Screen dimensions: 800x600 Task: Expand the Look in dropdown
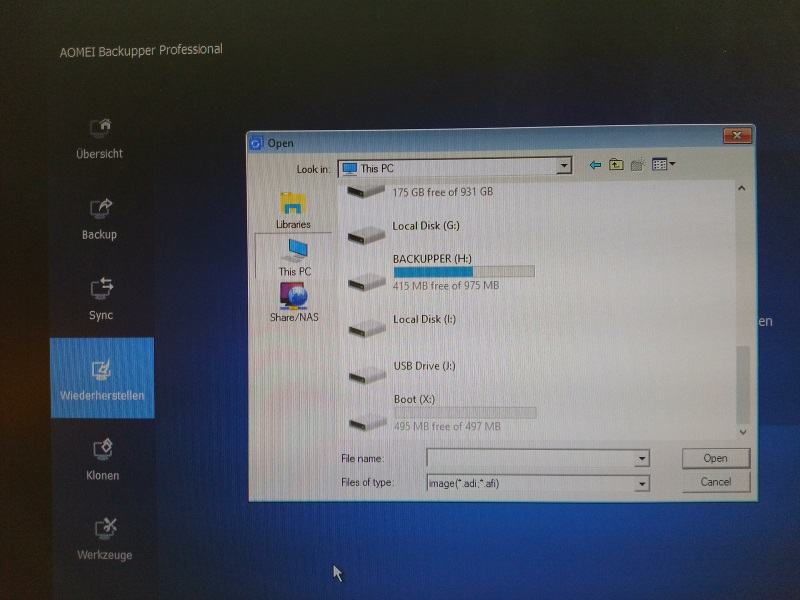click(x=563, y=165)
